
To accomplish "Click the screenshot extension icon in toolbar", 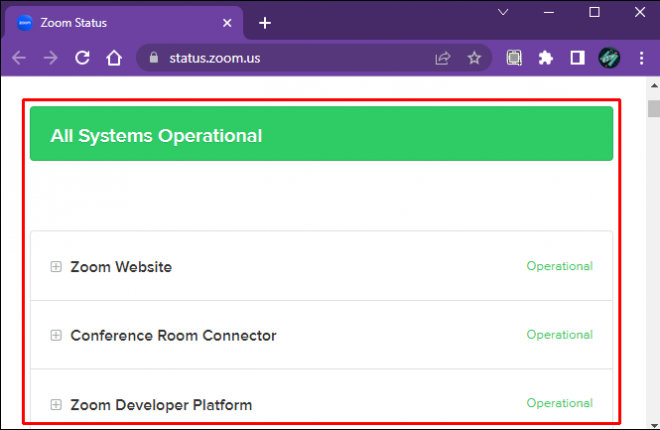I will click(x=514, y=58).
